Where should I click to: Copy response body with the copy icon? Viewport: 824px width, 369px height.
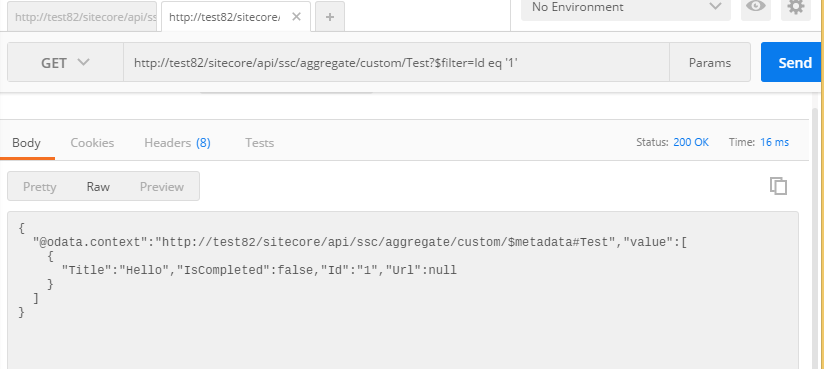[778, 186]
